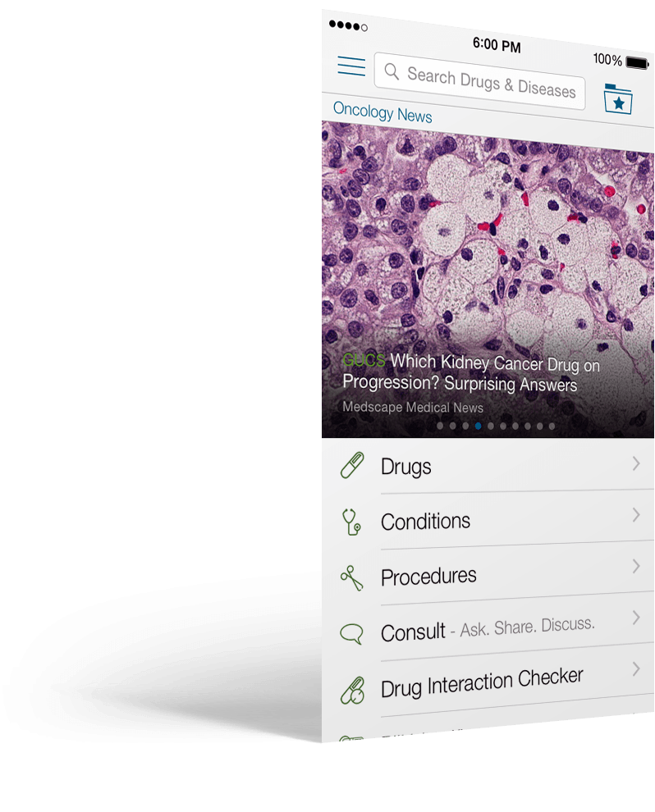Select the first carousel page dot
This screenshot has width=655, height=812.
click(x=440, y=426)
